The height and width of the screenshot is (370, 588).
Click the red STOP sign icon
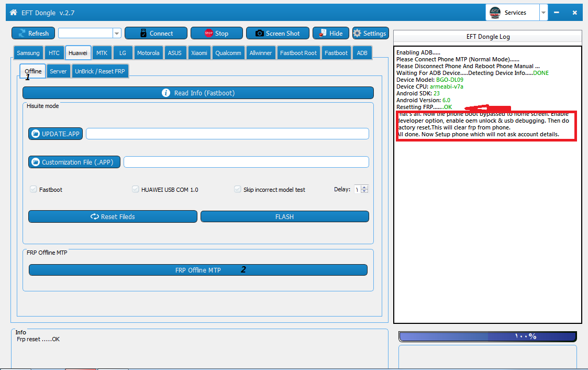[209, 33]
